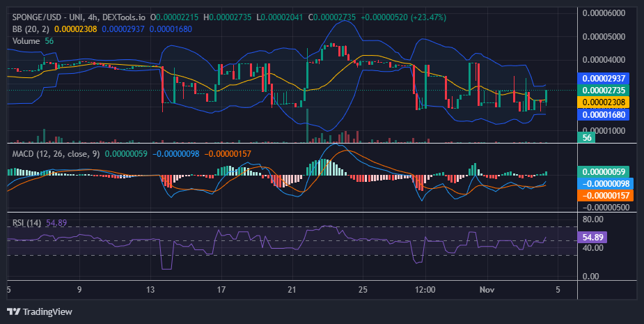The width and height of the screenshot is (644, 324).
Task: Click the RSI (14) indicator label
Action: tap(26, 223)
